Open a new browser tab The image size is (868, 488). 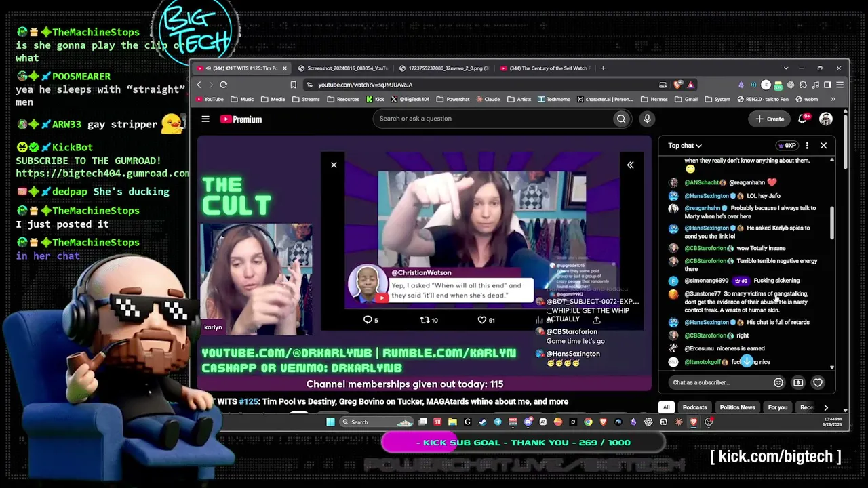coord(603,68)
